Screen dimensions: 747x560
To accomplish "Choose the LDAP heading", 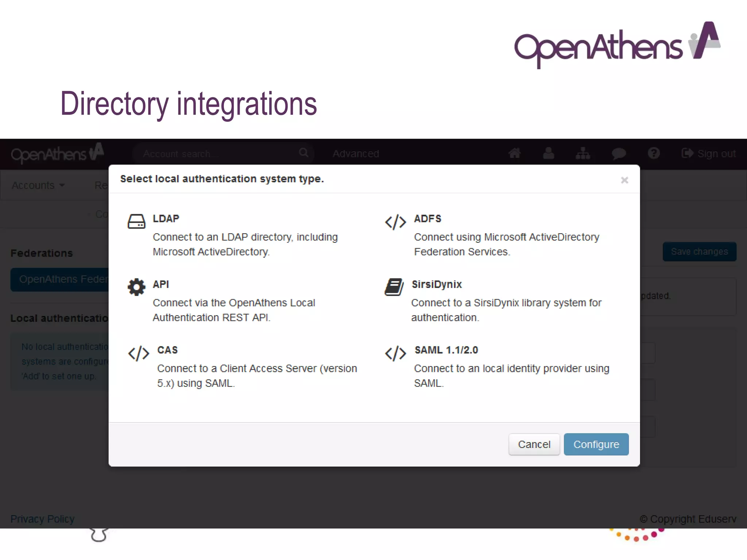I will pos(166,219).
